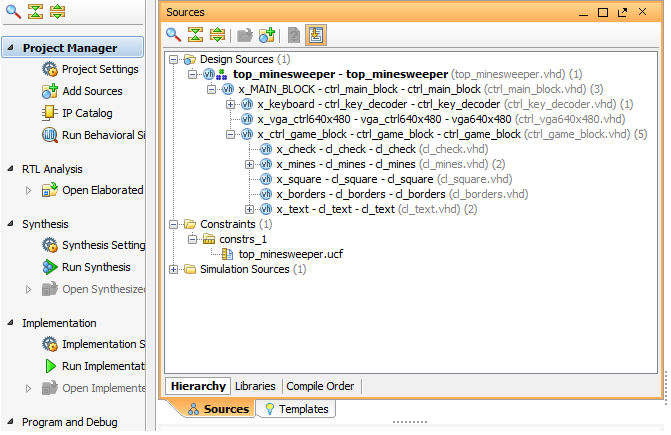The image size is (671, 435).
Task: Open Project Settings
Action: [100, 69]
